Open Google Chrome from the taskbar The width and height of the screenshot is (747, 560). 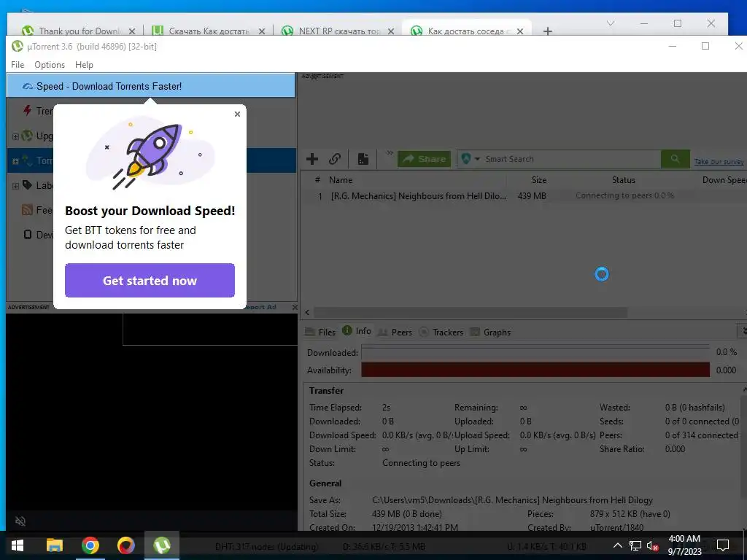pos(90,545)
